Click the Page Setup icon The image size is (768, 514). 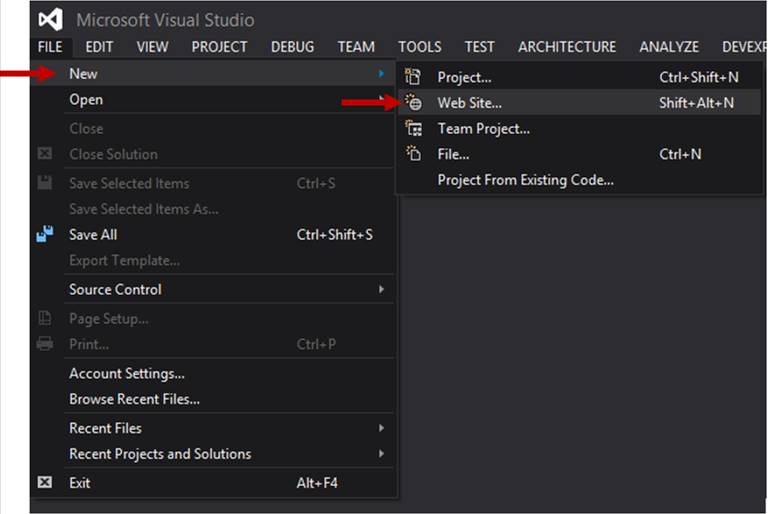point(45,318)
